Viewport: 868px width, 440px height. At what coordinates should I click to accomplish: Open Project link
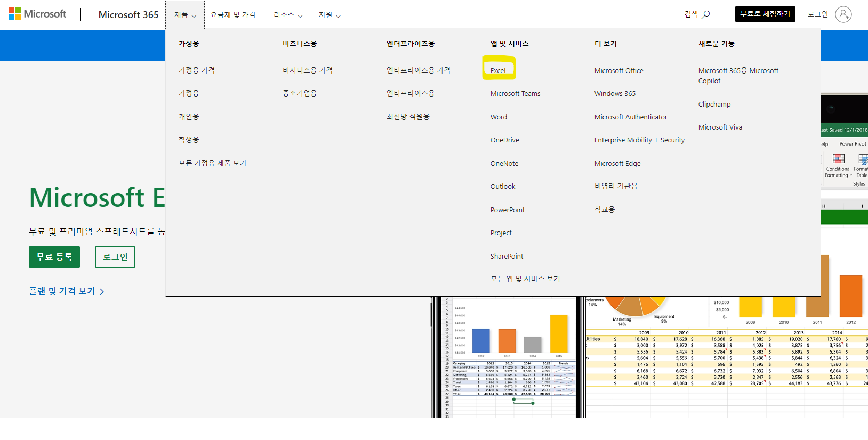pyautogui.click(x=501, y=233)
